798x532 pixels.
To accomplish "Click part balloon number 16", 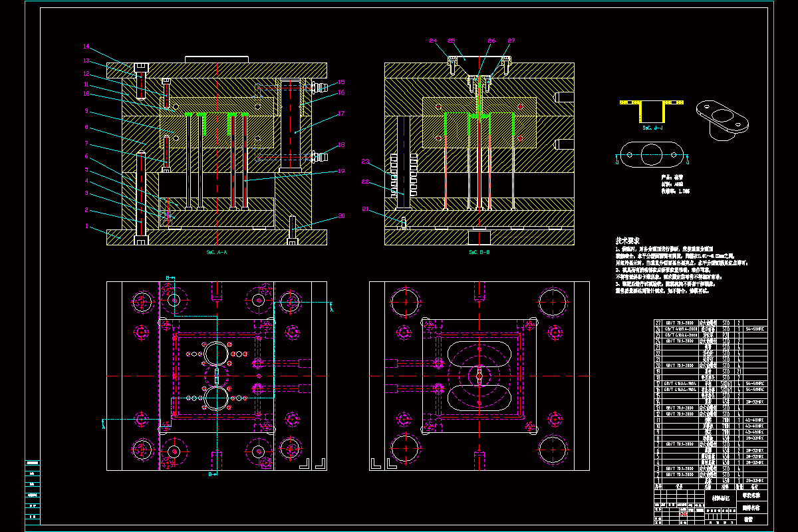I will tap(341, 92).
